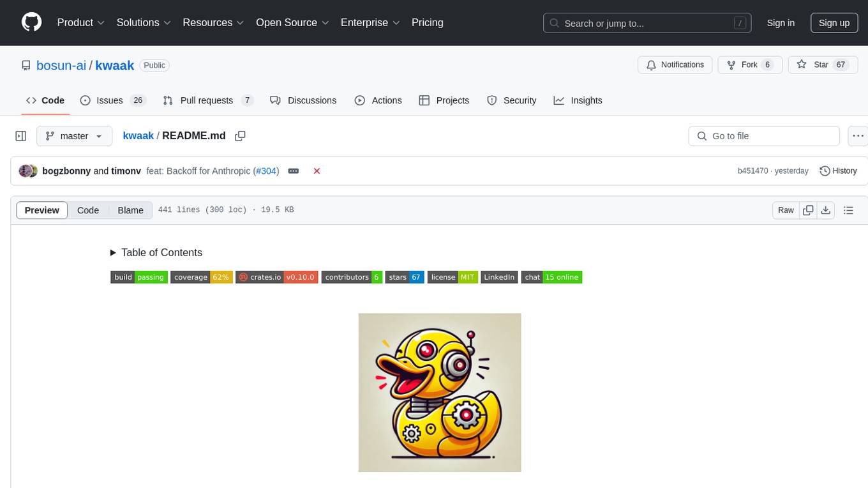This screenshot has width=868, height=488.
Task: Open more file actions ellipsis menu
Action: 858,136
